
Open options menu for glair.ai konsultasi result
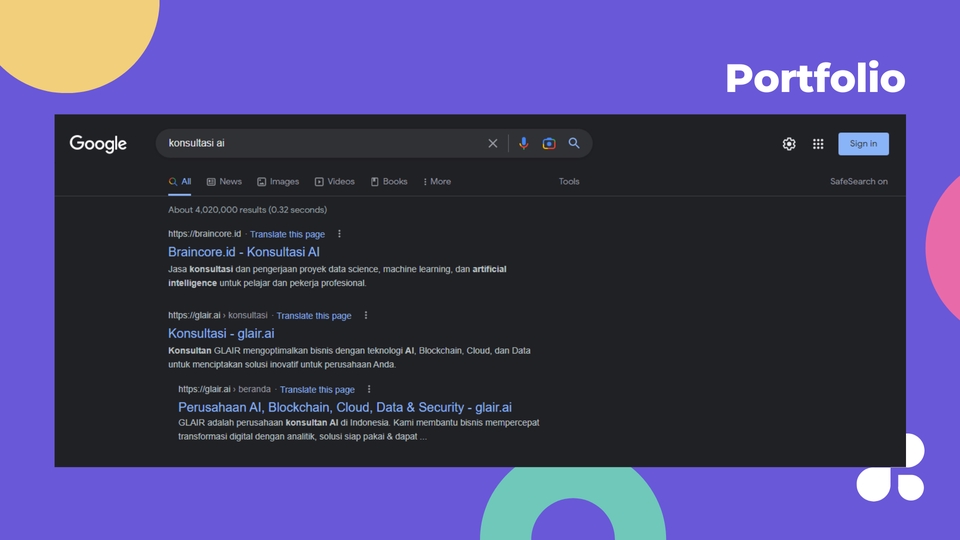(366, 315)
